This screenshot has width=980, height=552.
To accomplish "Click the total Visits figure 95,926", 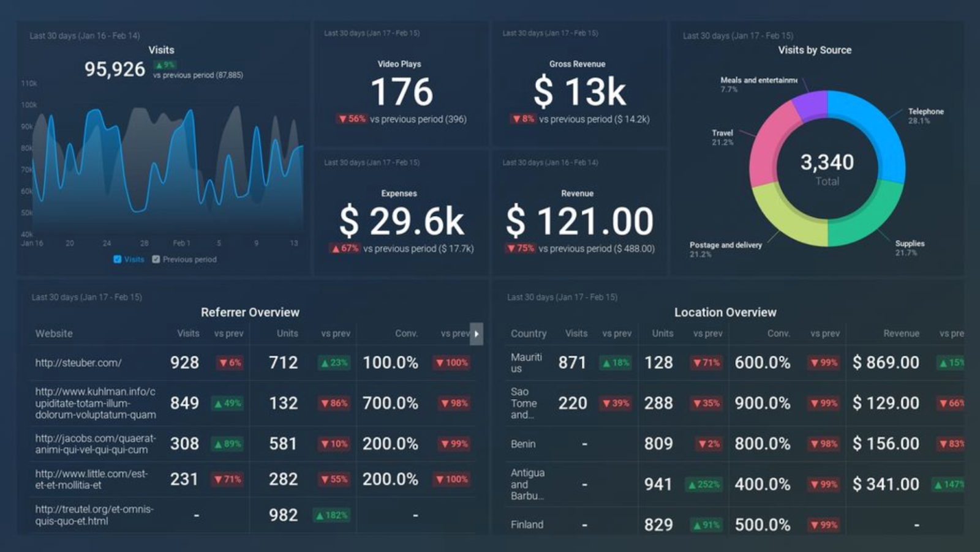I will 115,69.
